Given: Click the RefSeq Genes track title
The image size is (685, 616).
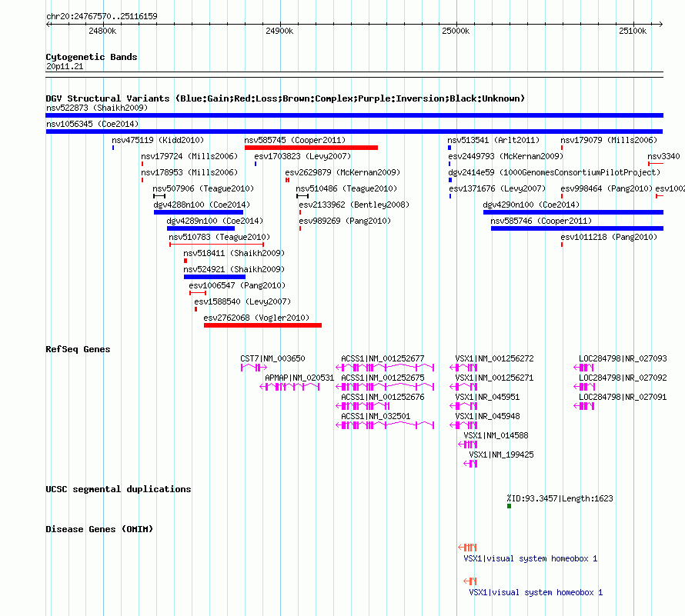Looking at the screenshot, I should click(78, 349).
